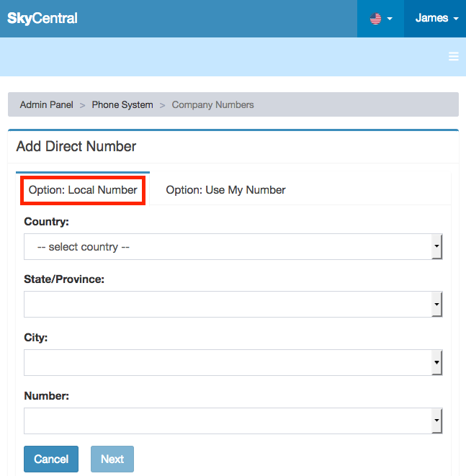
Task: Click the Number: label
Action: [46, 396]
